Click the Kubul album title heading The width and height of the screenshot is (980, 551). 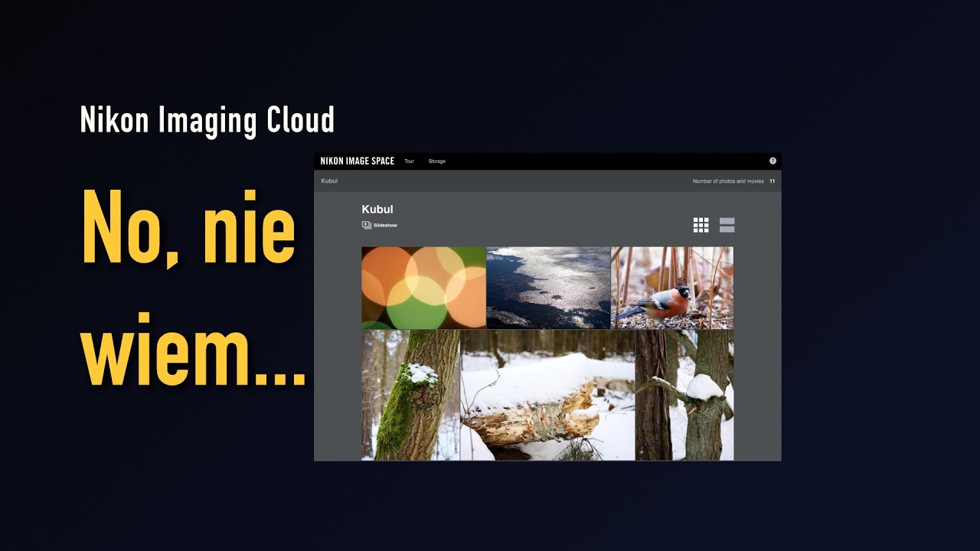(377, 209)
